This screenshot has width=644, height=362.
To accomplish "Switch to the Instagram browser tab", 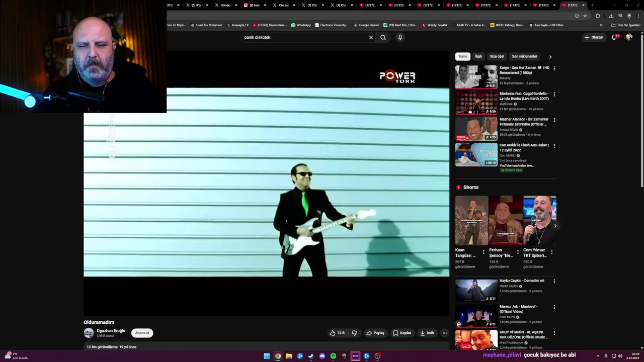I will 255,5.
